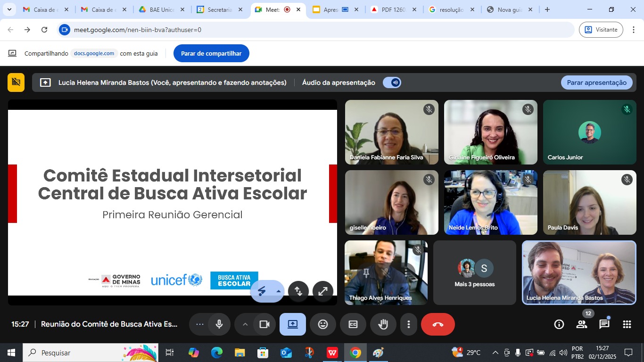644x362 pixels.
Task: Open the meeting chat panel
Action: [604, 324]
